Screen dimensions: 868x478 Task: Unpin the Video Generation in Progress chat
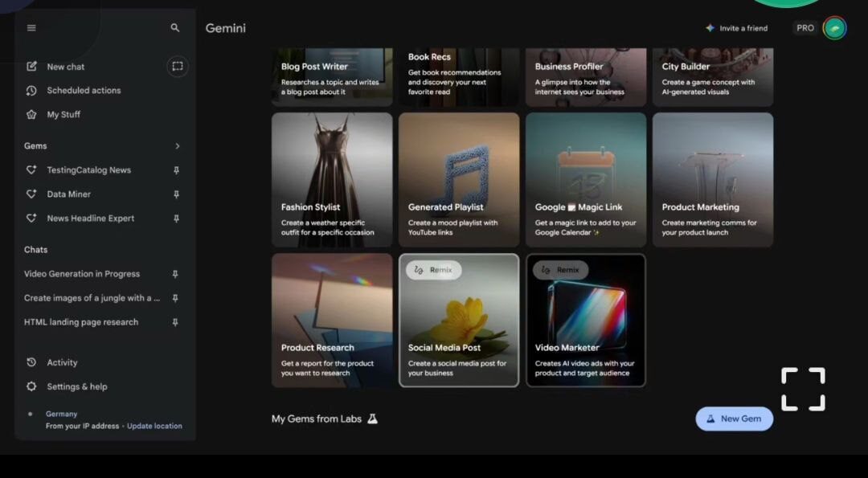(x=175, y=274)
